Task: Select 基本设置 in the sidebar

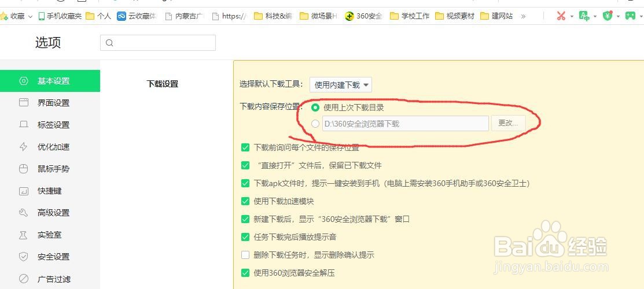Action: click(50, 81)
